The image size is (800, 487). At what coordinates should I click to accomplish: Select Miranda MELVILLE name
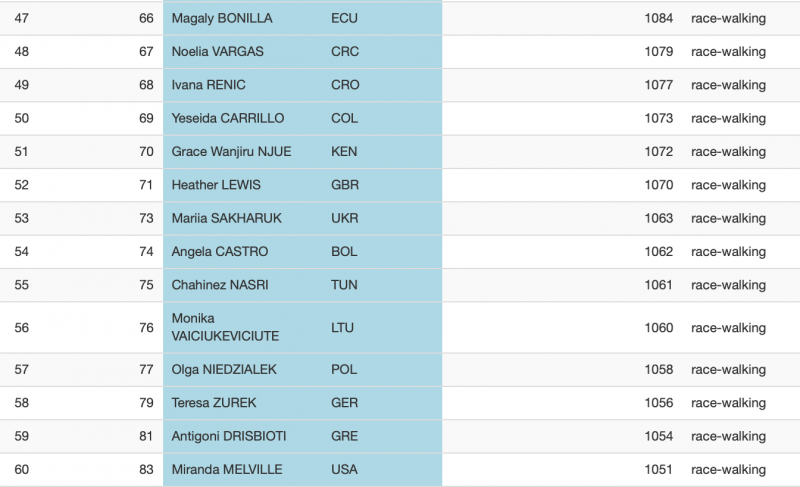point(227,469)
